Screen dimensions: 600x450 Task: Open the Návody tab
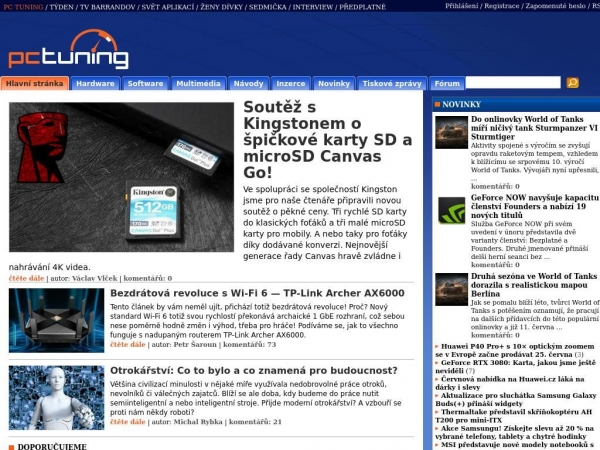(x=248, y=83)
